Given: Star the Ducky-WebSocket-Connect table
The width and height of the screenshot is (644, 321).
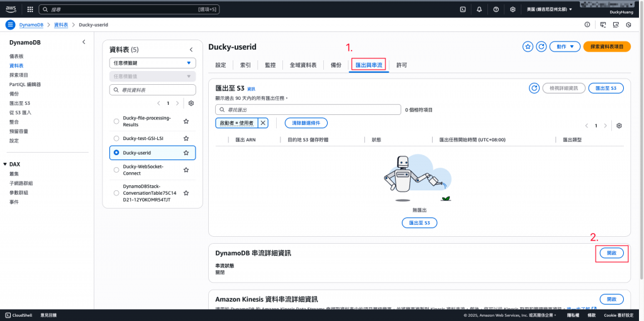Looking at the screenshot, I should 186,170.
